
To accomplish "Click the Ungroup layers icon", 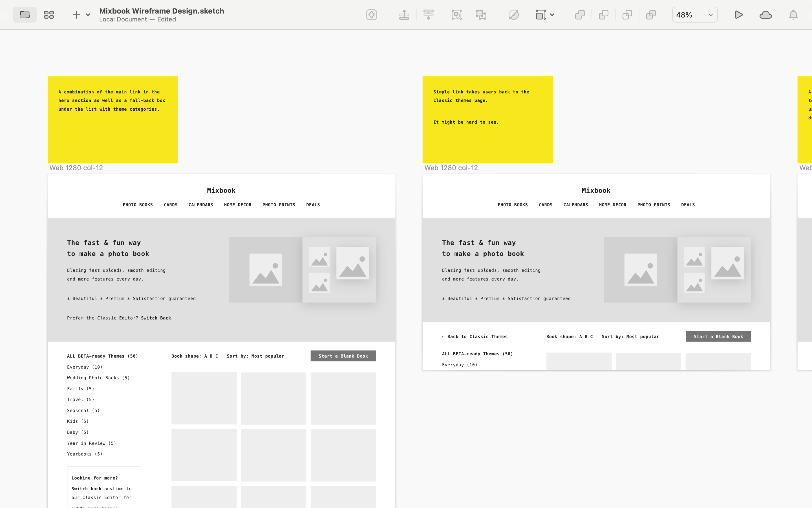I will [x=481, y=15].
